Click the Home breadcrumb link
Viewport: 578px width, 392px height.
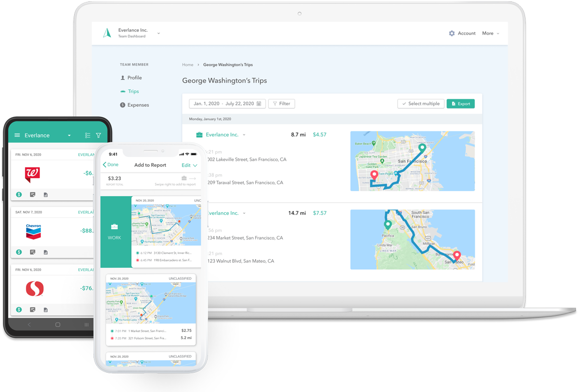[x=187, y=65]
